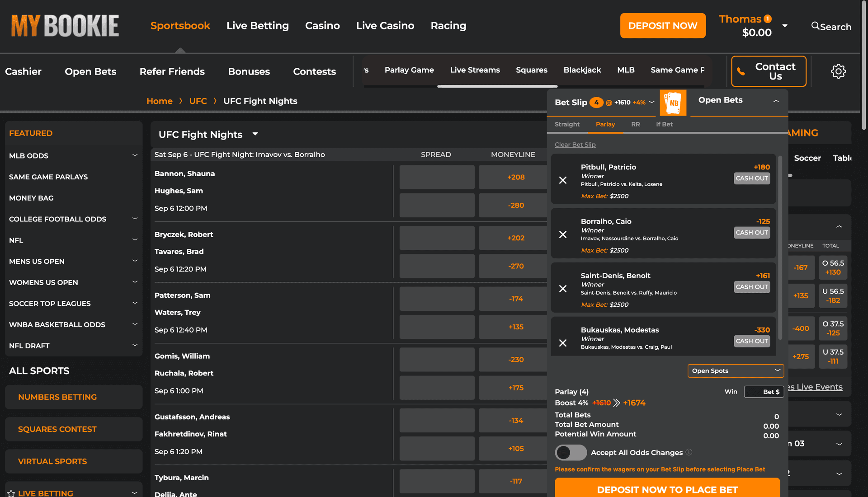Screen dimensions: 868x497
Task: Click the MyBookie logo
Action: pyautogui.click(x=65, y=26)
